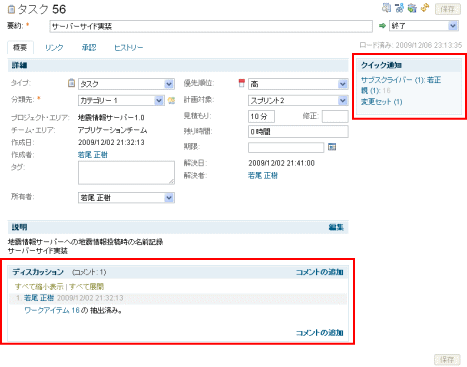Click the top 保存 button
Screen dimensions: 467x367
click(448, 9)
